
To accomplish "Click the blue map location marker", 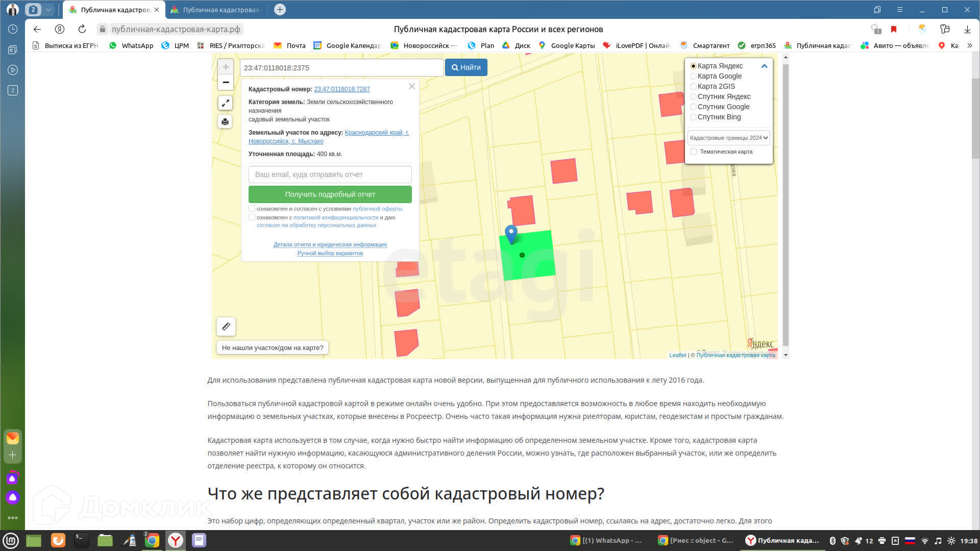I will (511, 234).
